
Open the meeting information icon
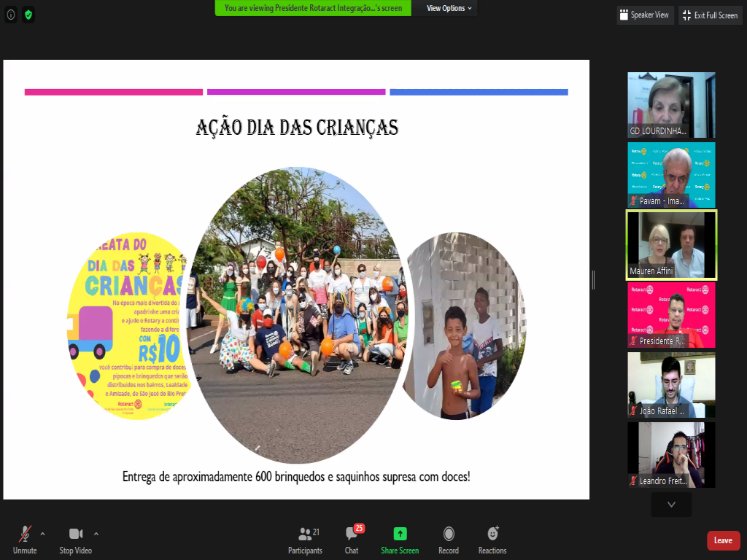coord(11,15)
